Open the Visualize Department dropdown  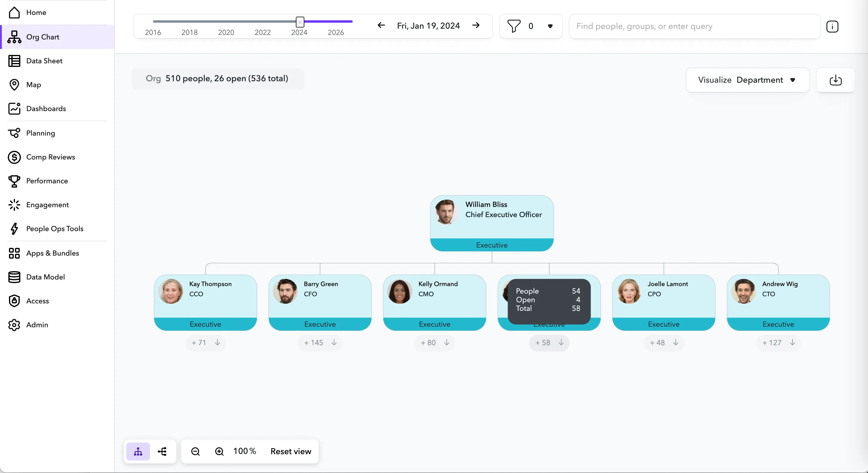click(748, 80)
